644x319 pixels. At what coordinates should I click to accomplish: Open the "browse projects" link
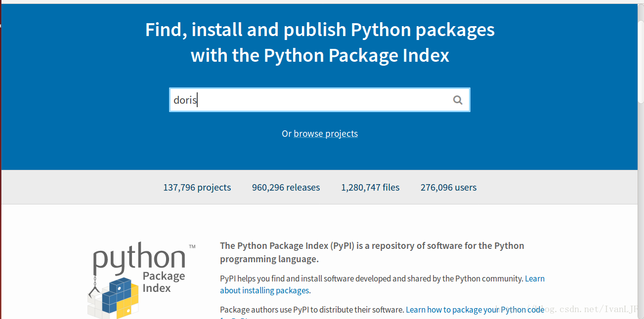(x=326, y=134)
